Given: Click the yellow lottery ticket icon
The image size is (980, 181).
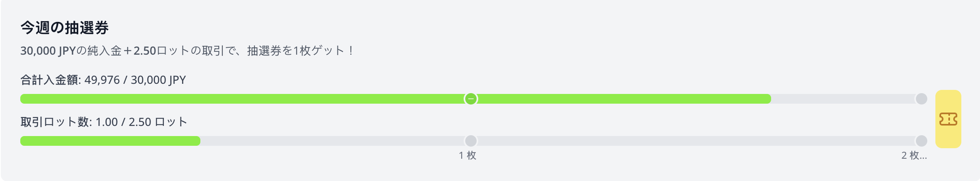Looking at the screenshot, I should pos(948,119).
